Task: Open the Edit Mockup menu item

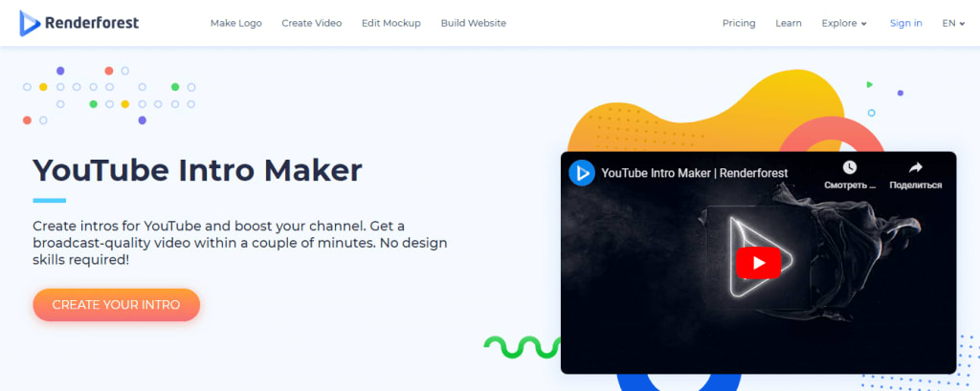Action: pos(391,23)
